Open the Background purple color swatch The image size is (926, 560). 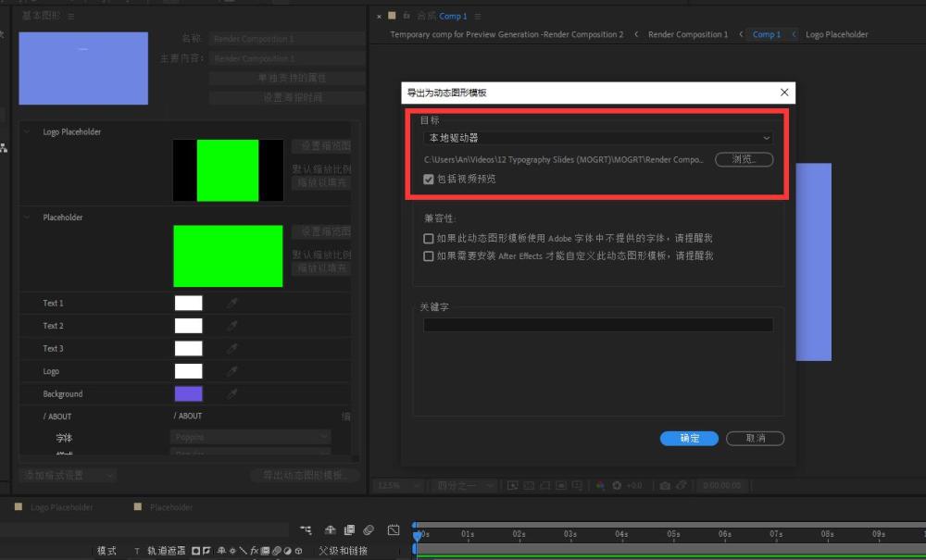click(188, 393)
